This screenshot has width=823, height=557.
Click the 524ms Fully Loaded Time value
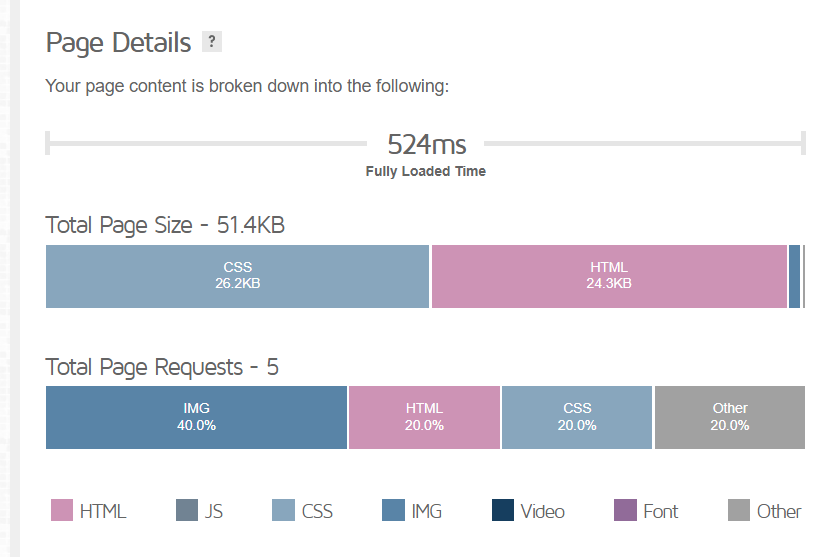tap(426, 144)
